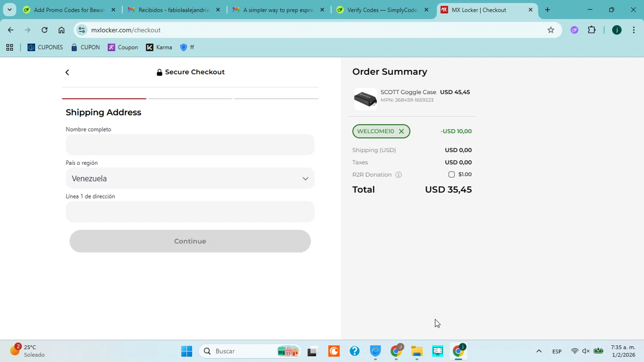Switch to Verify Codes SimplyCodes tab
Viewport: 644px width, 362px height.
[382, 10]
